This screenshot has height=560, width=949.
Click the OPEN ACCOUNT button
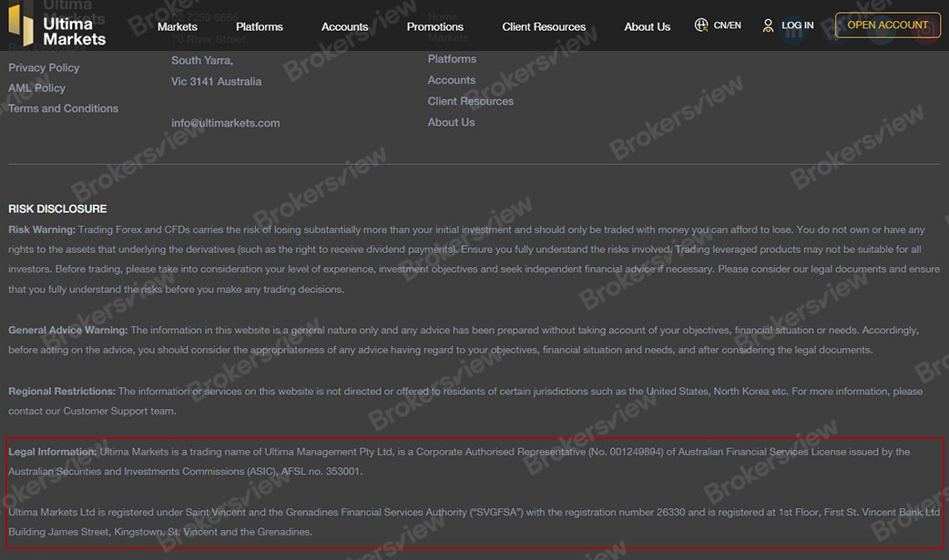(x=887, y=25)
